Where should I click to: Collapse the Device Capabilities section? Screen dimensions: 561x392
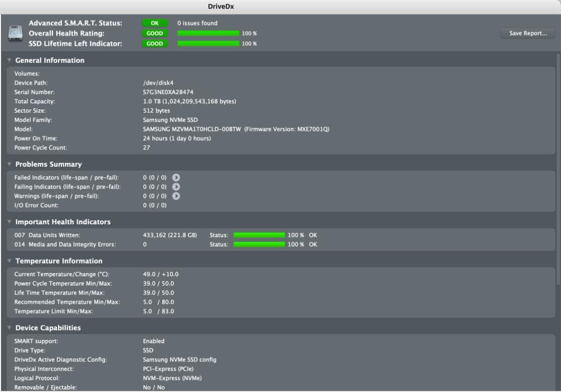pos(9,328)
